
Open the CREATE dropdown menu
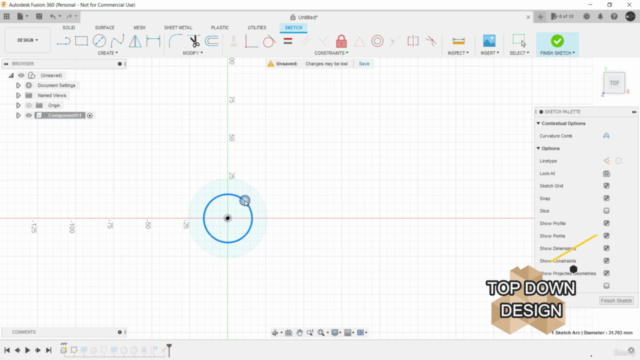click(108, 53)
